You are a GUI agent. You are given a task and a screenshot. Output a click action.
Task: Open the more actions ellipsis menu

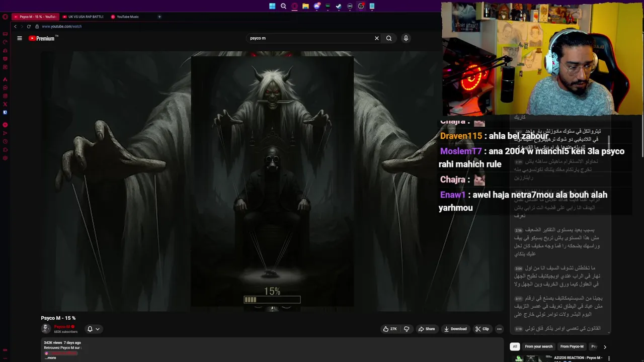pos(499,329)
